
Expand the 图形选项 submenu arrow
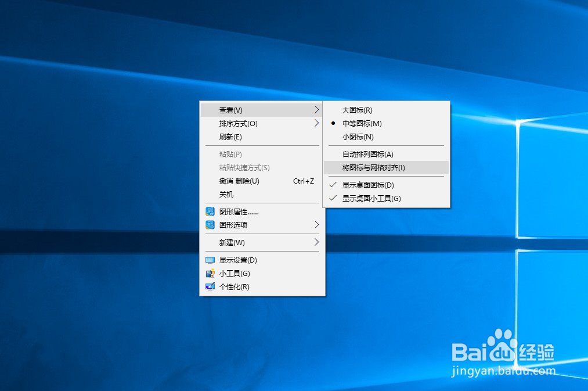(316, 225)
